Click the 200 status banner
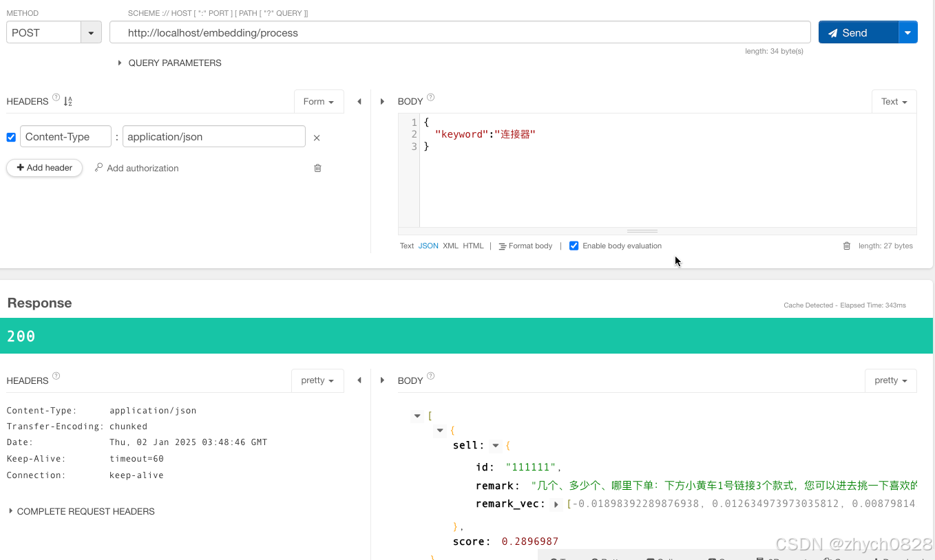The image size is (935, 560). 467,336
